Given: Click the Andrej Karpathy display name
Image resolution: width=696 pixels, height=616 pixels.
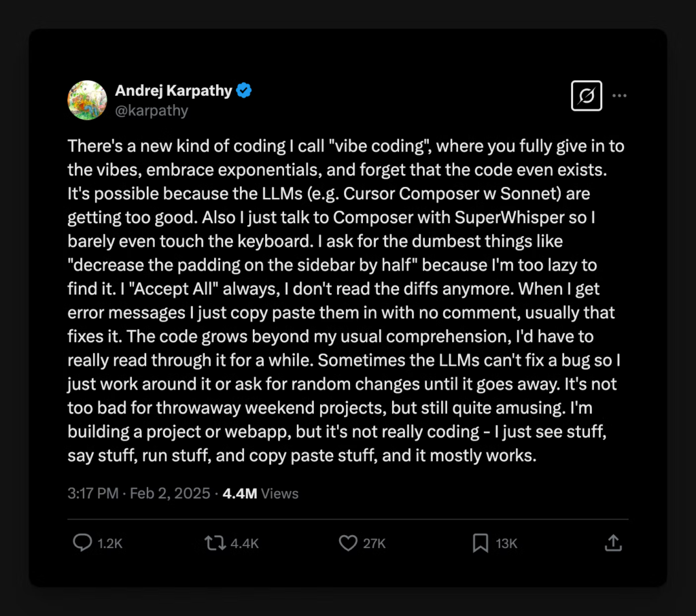Looking at the screenshot, I should 173,90.
